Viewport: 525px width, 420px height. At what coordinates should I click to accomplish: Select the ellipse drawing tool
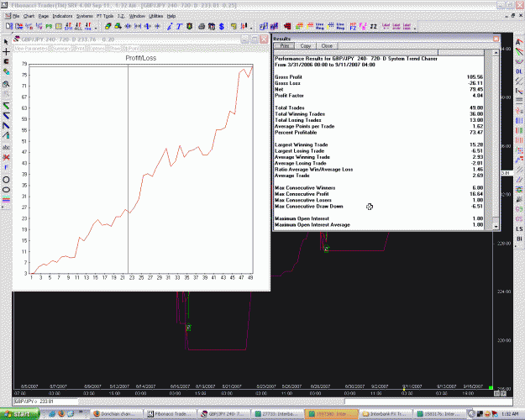coord(6,189)
